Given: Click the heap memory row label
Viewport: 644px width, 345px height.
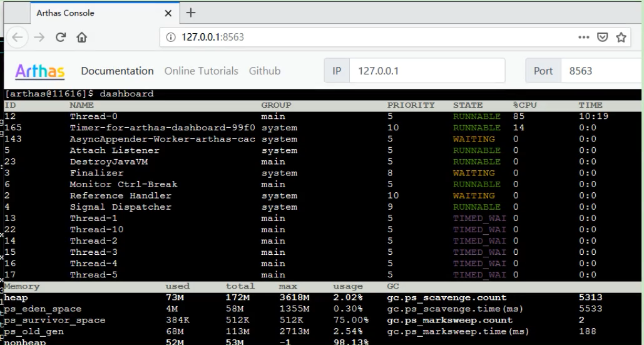Looking at the screenshot, I should pyautogui.click(x=16, y=297).
